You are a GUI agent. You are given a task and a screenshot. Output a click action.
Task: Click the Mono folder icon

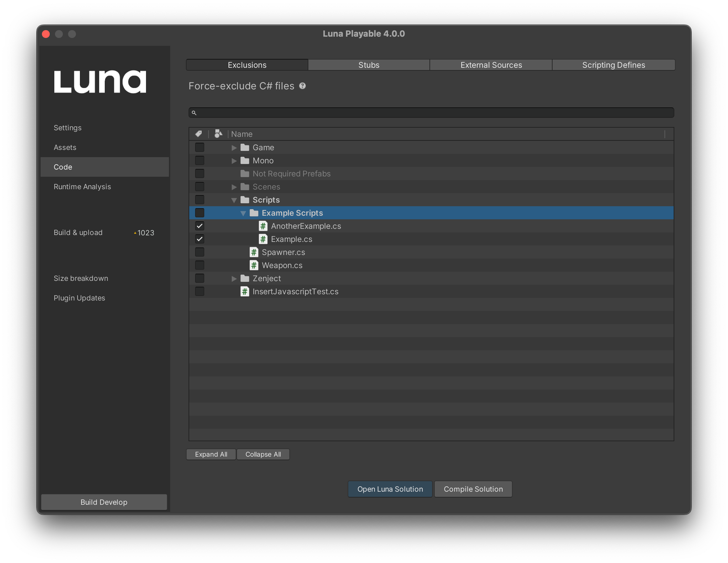(245, 160)
